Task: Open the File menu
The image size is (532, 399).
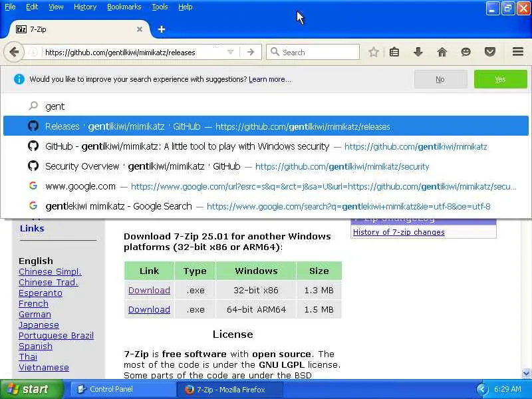Action: click(10, 7)
